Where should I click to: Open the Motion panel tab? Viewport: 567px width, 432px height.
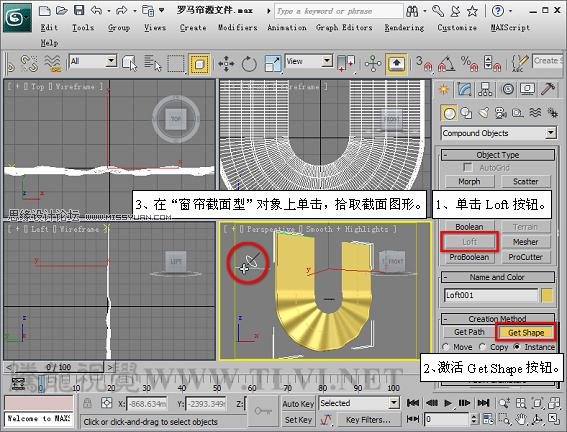point(508,89)
